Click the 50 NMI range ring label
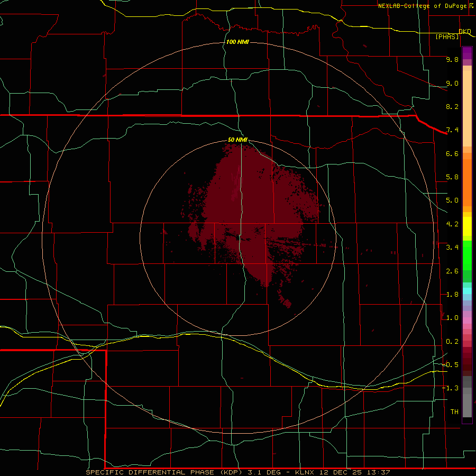 pyautogui.click(x=237, y=140)
